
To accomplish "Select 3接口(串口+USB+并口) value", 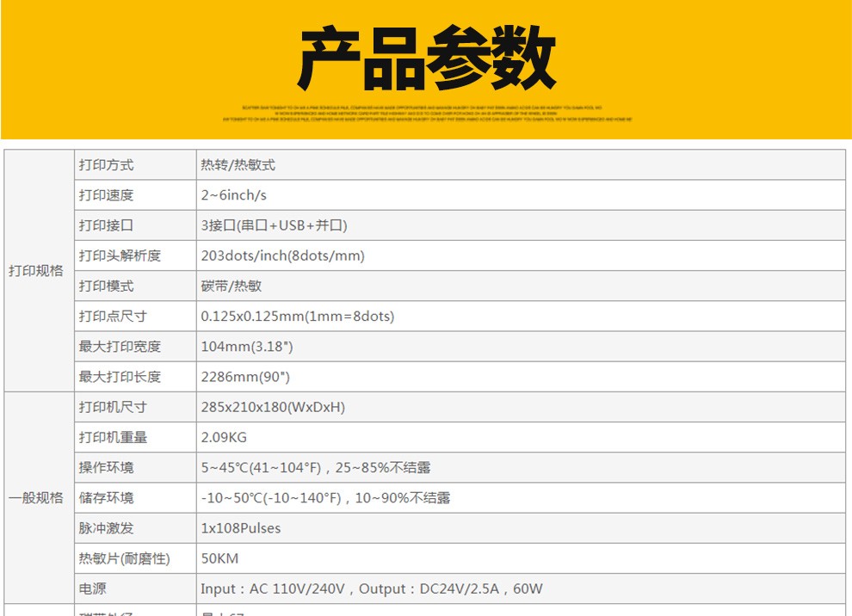I will 274,225.
